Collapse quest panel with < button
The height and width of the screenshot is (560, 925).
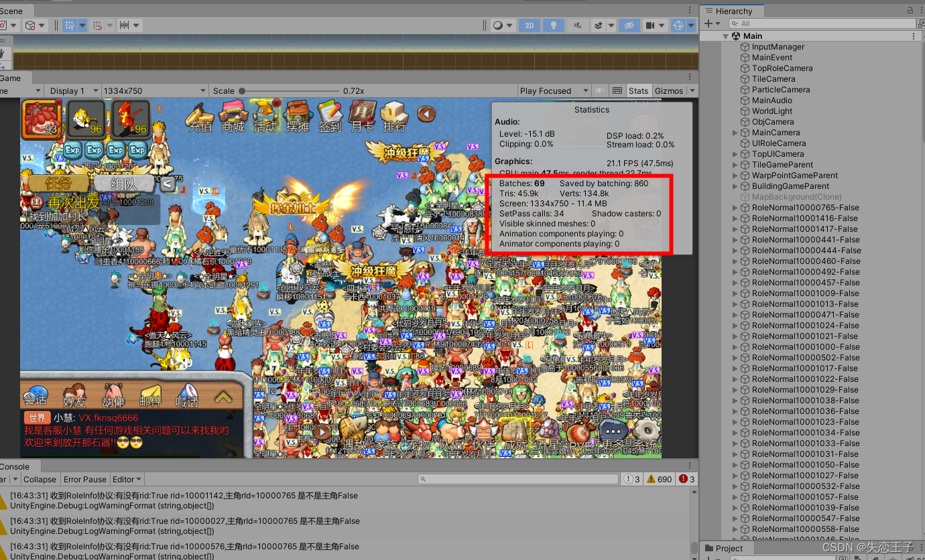pyautogui.click(x=168, y=183)
